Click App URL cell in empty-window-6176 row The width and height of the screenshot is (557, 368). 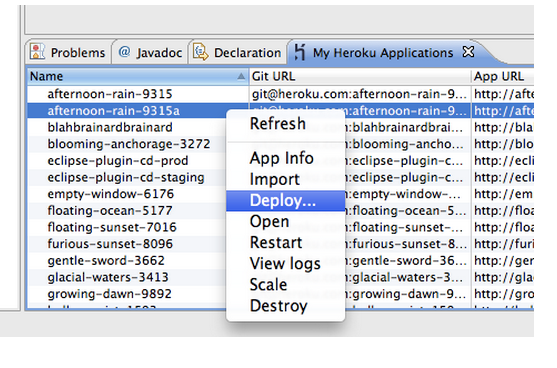click(x=503, y=194)
